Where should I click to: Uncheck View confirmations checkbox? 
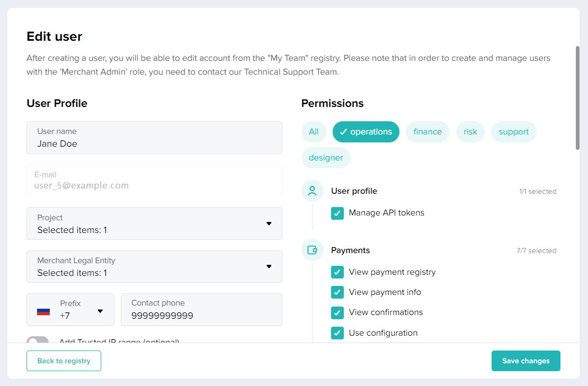337,313
